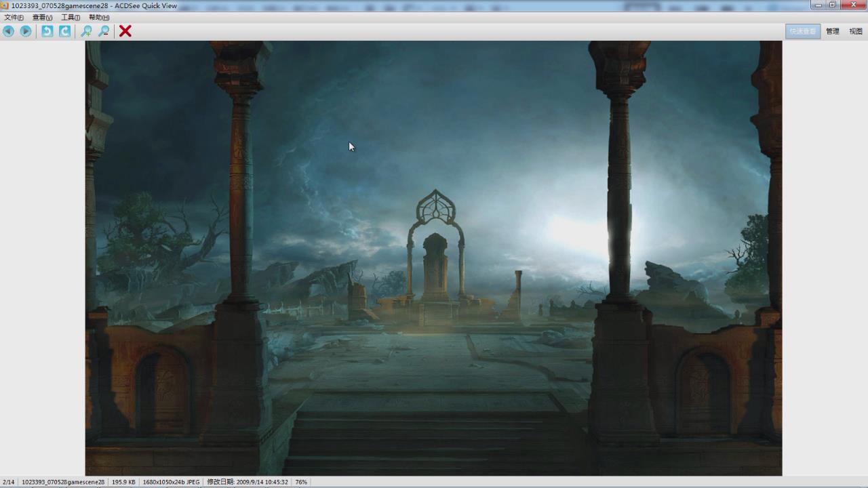Close the ACDSee Quick View window
Image resolution: width=868 pixels, height=488 pixels.
(x=854, y=5)
